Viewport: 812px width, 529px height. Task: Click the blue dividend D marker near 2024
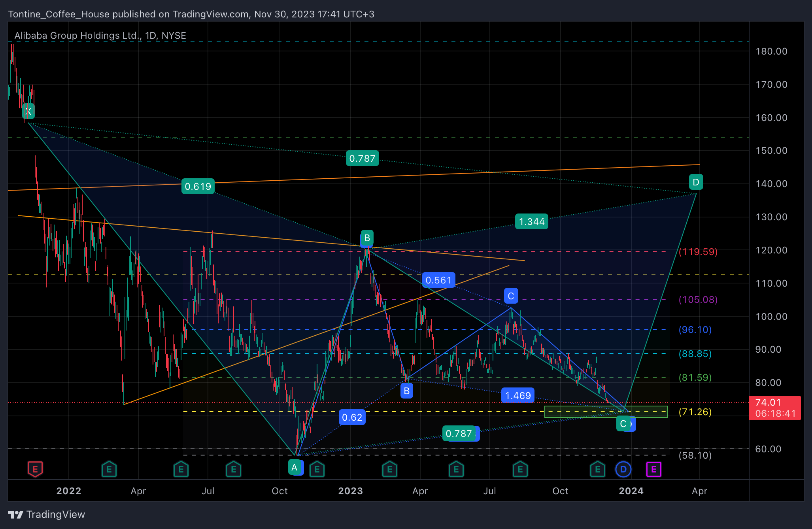(623, 469)
